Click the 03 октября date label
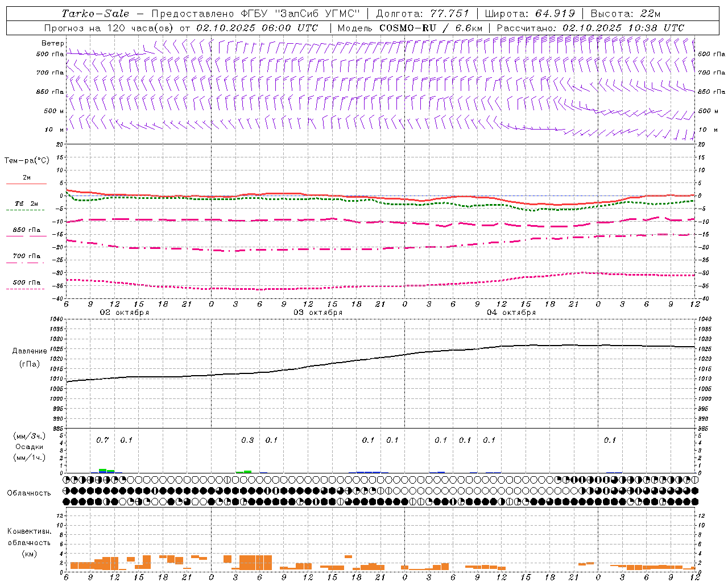Viewport: 728px width, 582px height. 318,313
